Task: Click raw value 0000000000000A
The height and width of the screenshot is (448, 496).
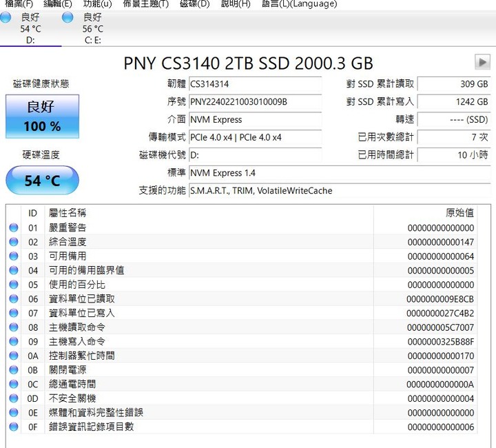Action: point(440,385)
